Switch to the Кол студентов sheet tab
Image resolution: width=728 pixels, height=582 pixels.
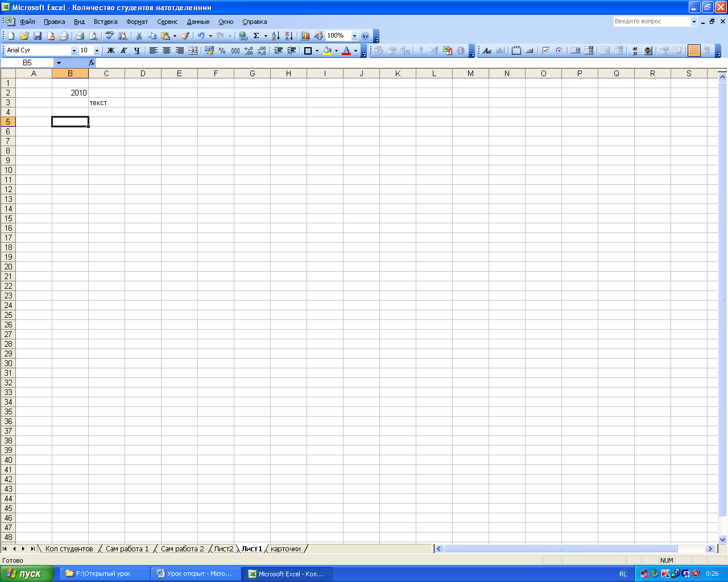[x=69, y=549]
